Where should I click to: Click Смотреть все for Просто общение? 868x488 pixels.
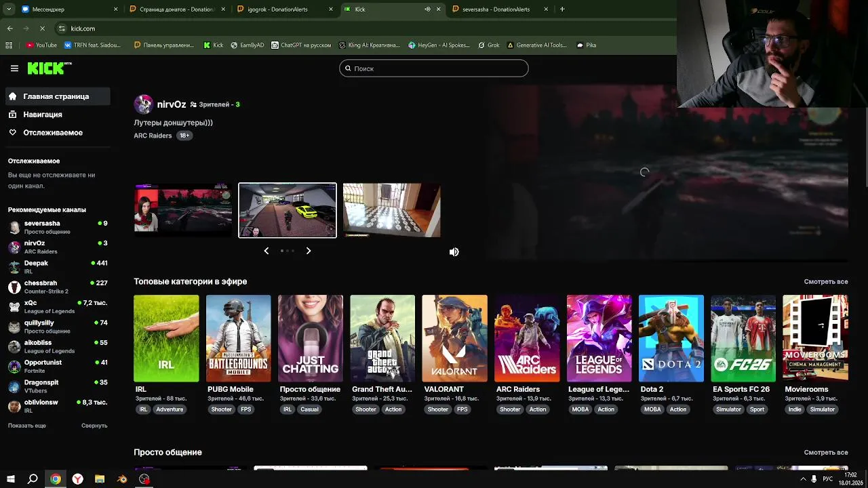[826, 453]
